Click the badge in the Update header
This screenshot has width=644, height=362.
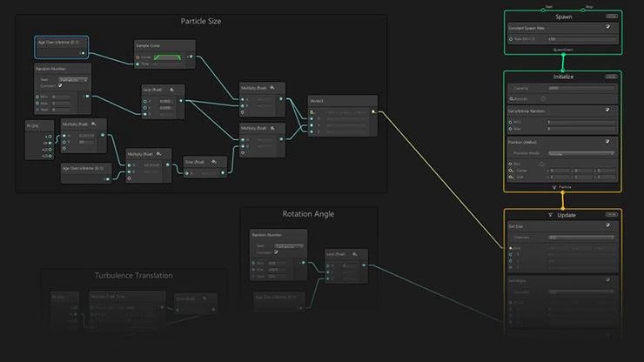tap(611, 214)
